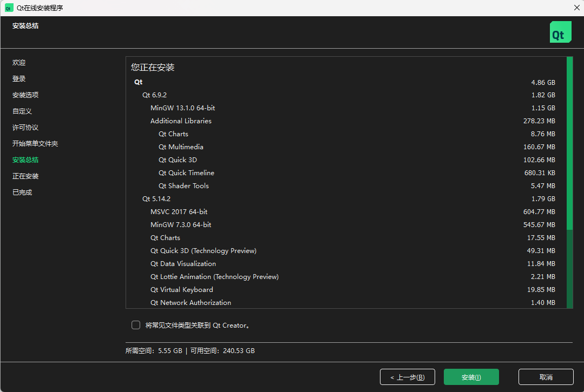
Task: Click the 1.15 GB size value
Action: click(x=543, y=108)
